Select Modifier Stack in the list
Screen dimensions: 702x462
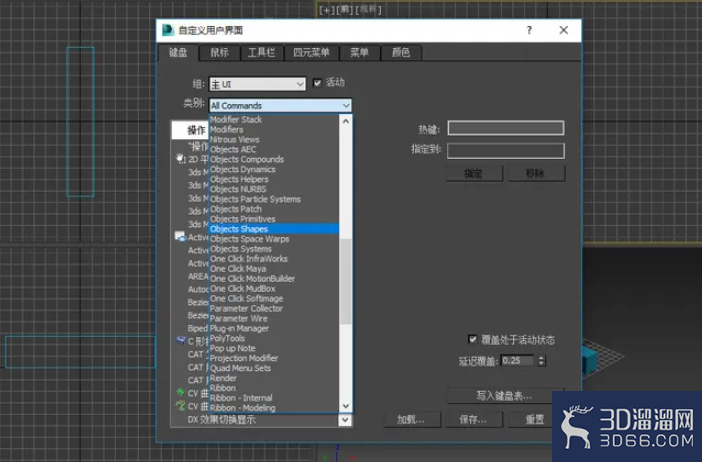pyautogui.click(x=236, y=120)
